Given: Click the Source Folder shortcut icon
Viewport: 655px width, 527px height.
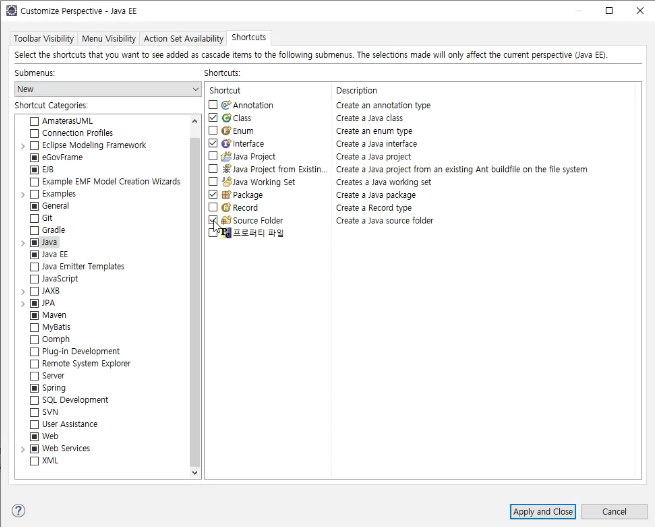Looking at the screenshot, I should coord(226,220).
